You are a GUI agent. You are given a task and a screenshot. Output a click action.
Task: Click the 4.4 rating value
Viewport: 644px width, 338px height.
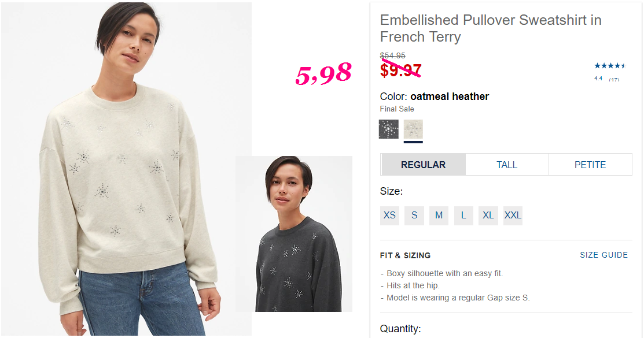click(x=598, y=79)
